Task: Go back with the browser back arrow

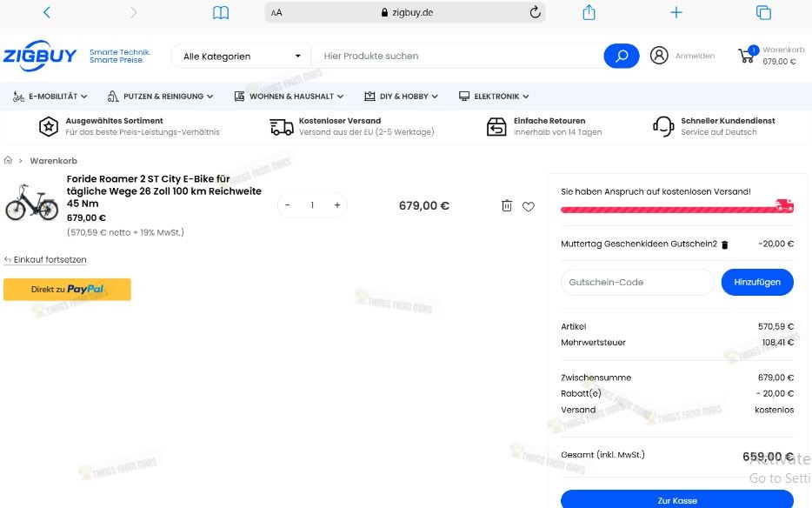Action: [47, 12]
